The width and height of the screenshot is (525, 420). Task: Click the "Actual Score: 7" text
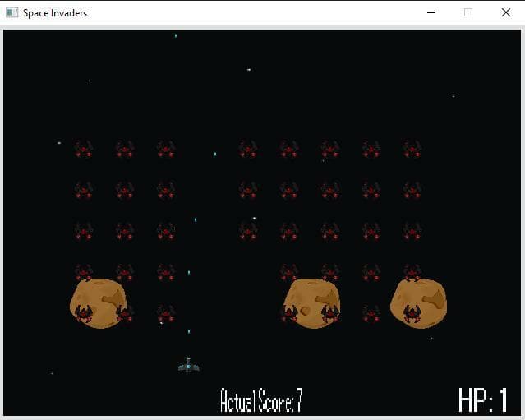(x=261, y=400)
